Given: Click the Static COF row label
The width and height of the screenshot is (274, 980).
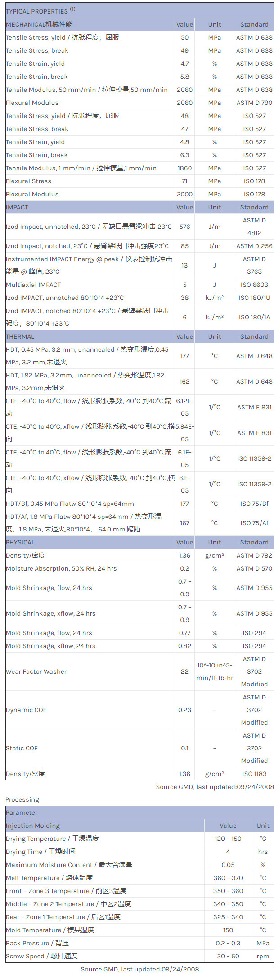Looking at the screenshot, I should click(22, 748).
